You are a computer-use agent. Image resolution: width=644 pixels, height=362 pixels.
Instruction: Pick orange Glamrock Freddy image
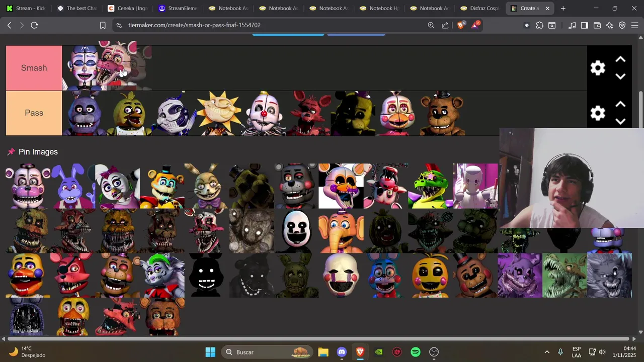pos(162,186)
